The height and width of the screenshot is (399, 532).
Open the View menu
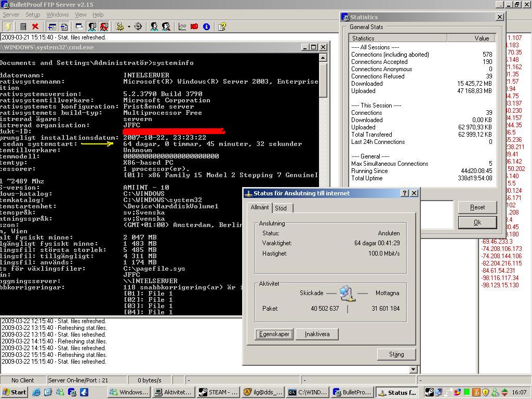[x=81, y=15]
